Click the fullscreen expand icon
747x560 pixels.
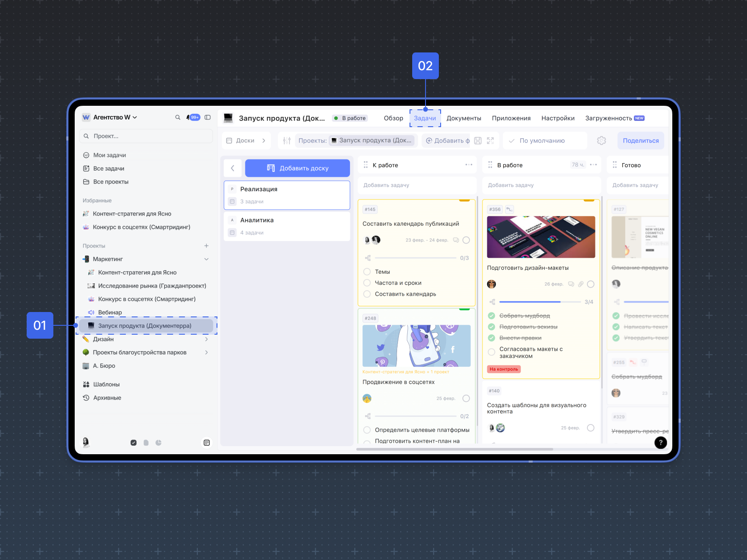(x=490, y=140)
